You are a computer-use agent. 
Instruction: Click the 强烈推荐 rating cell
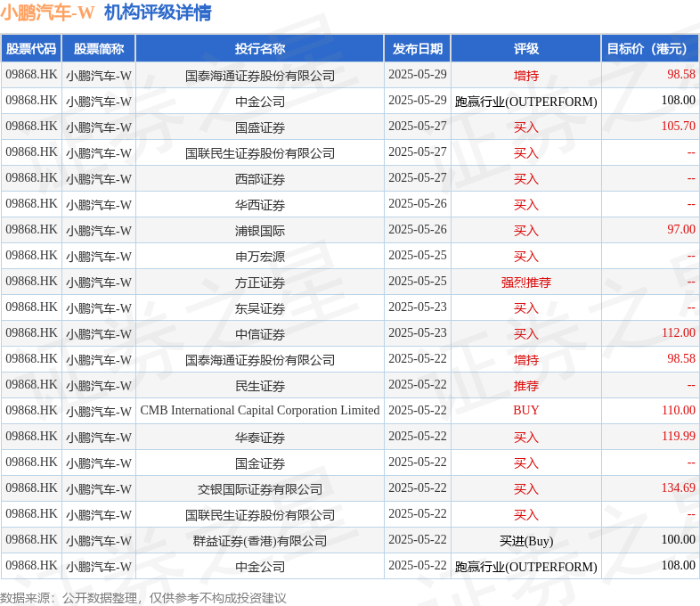point(526,283)
